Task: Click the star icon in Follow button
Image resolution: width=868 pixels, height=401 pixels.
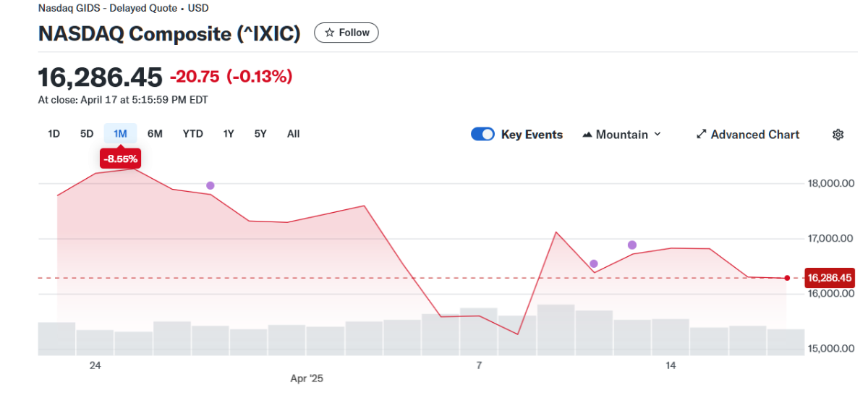Action: coord(330,33)
